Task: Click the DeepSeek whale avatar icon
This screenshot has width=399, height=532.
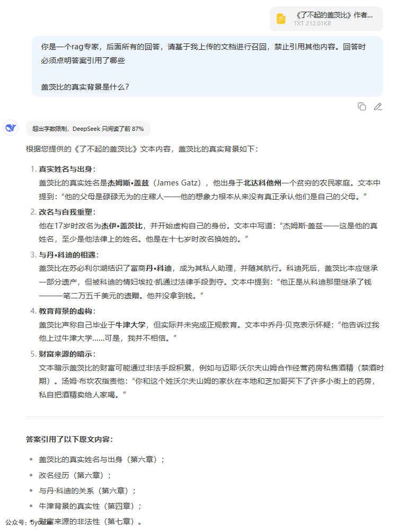Action: tap(11, 128)
